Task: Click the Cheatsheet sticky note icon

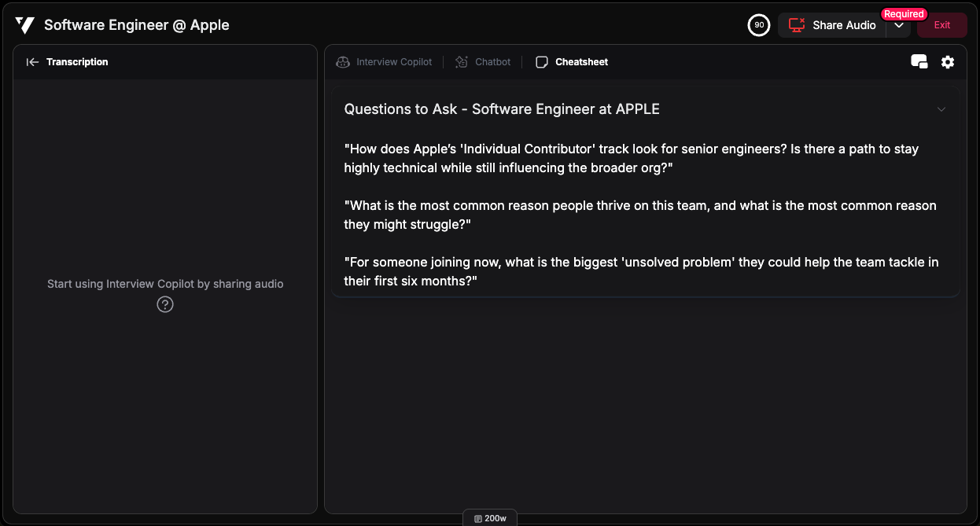Action: coord(542,62)
